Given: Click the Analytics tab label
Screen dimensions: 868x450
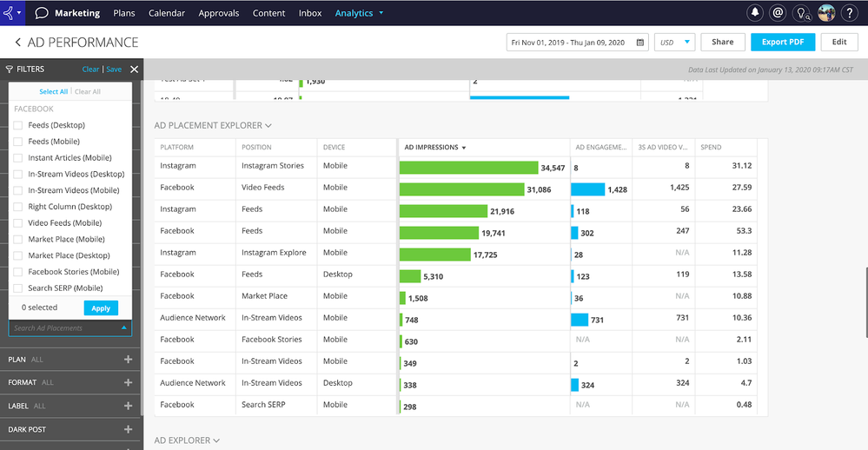Looking at the screenshot, I should (x=354, y=13).
